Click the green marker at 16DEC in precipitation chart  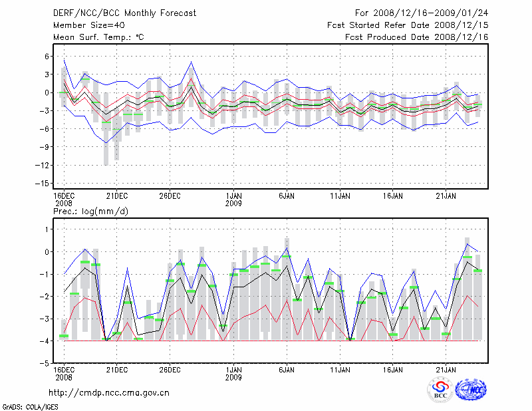pyautogui.click(x=64, y=336)
